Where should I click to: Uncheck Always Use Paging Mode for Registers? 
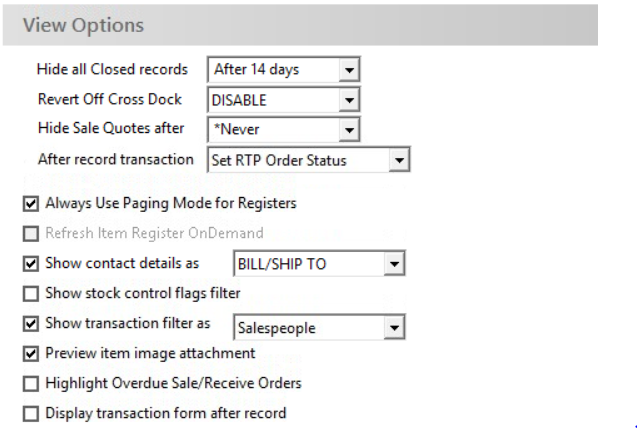[31, 203]
